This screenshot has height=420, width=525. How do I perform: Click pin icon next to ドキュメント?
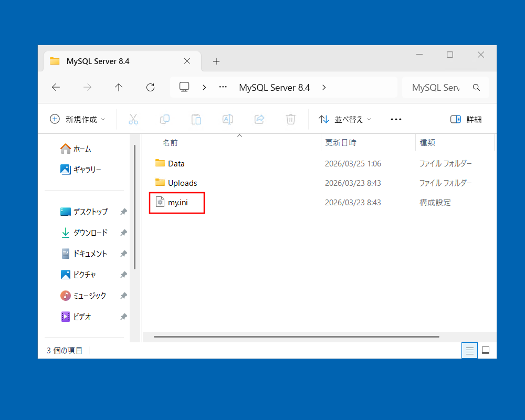123,254
